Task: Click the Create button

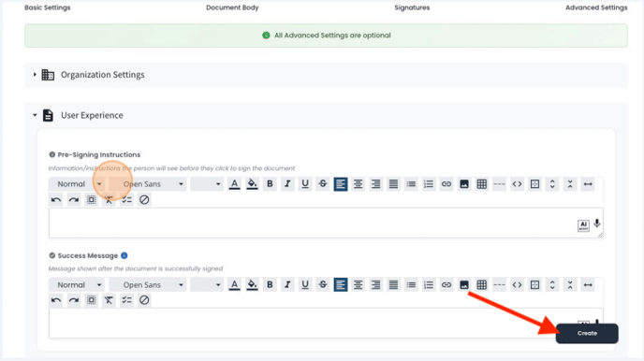Action: (587, 333)
